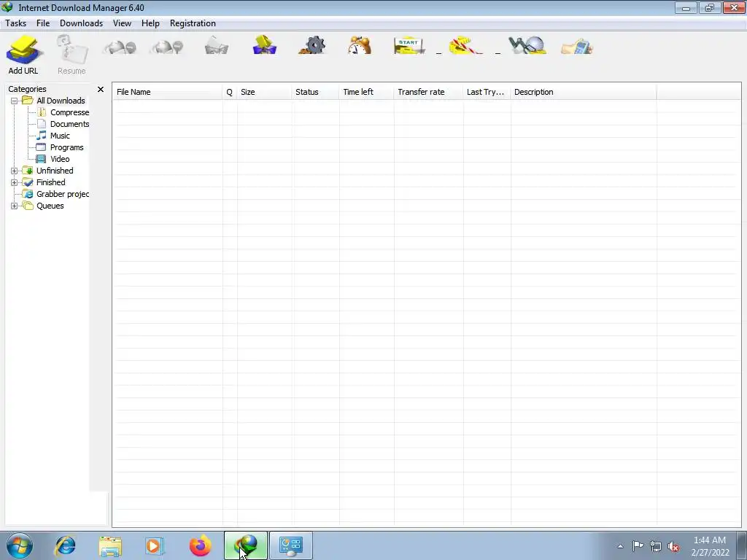Screen dimensions: 747x560
Task: Sort by Size column header
Action: tap(264, 92)
